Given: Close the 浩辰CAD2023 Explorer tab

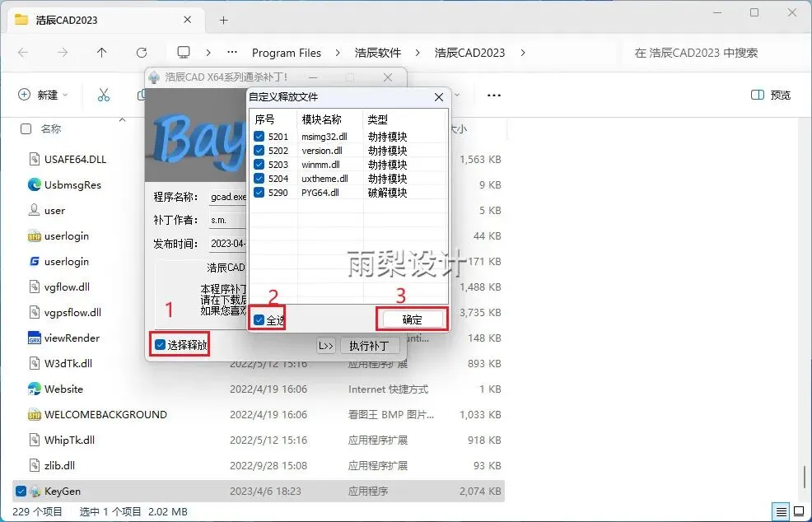Looking at the screenshot, I should point(188,20).
